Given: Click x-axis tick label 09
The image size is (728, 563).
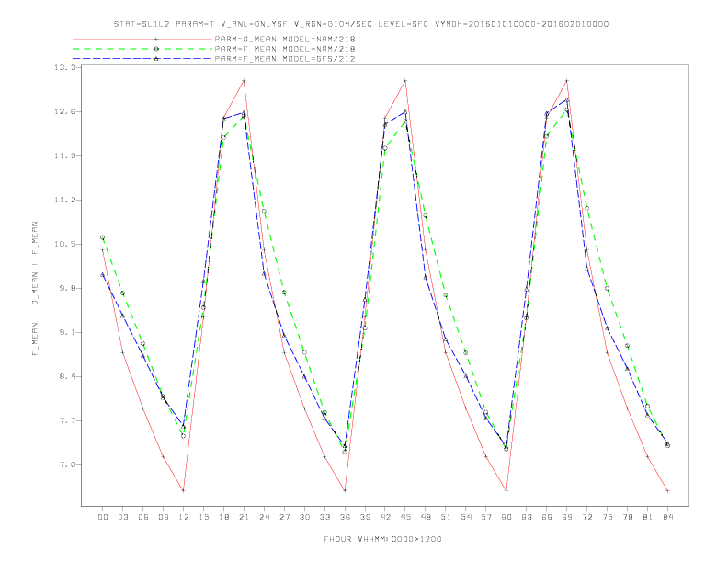Looking at the screenshot, I should tap(163, 517).
